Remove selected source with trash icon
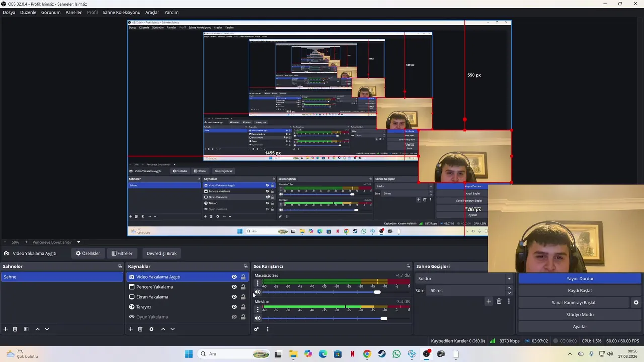The image size is (644, 362). (140, 329)
